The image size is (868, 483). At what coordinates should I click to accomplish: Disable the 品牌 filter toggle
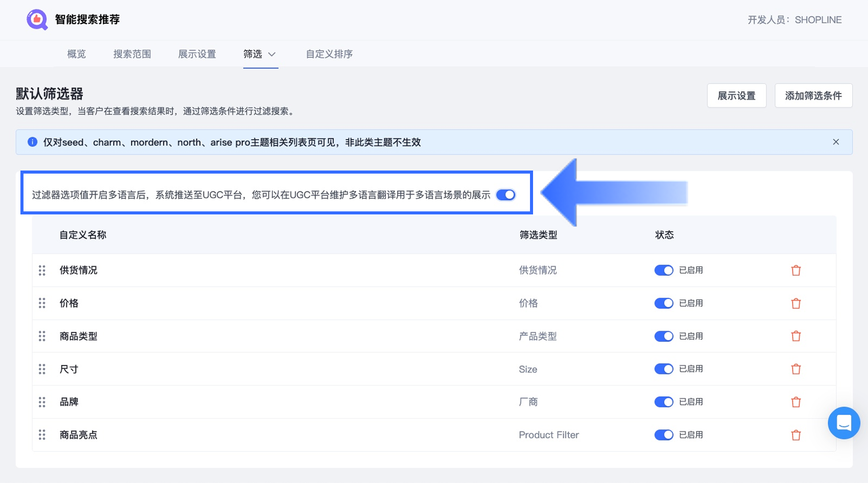coord(664,402)
